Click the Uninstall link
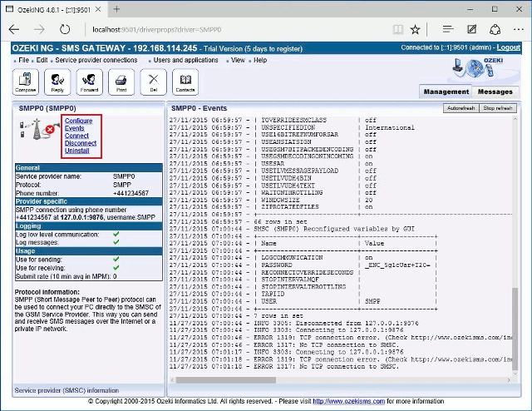Screen dimensions: 532x411 pyautogui.click(x=77, y=151)
